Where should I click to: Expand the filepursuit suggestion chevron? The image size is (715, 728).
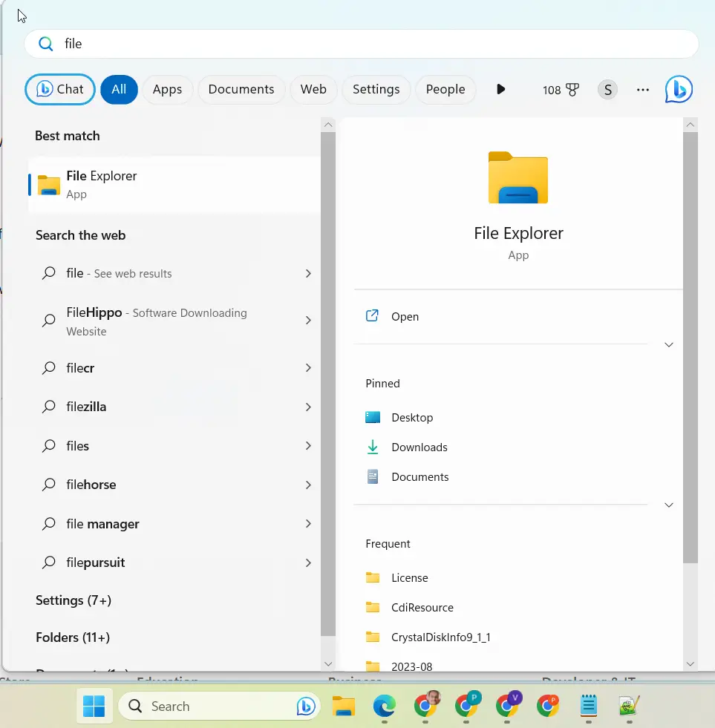308,563
